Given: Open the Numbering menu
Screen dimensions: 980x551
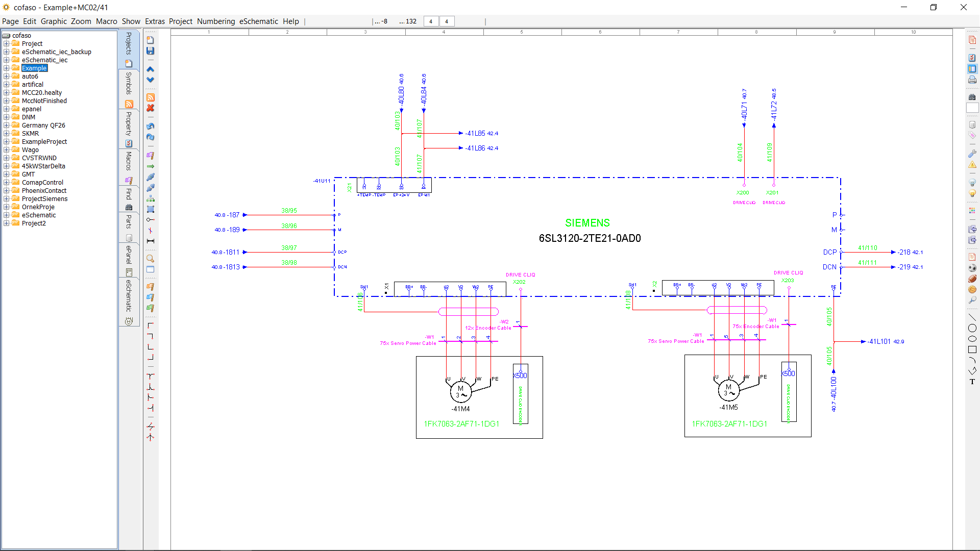Looking at the screenshot, I should coord(216,21).
